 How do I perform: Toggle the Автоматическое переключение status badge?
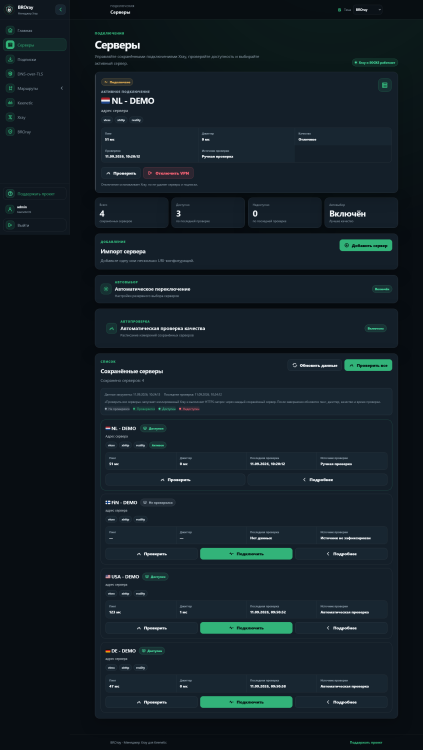coord(382,289)
